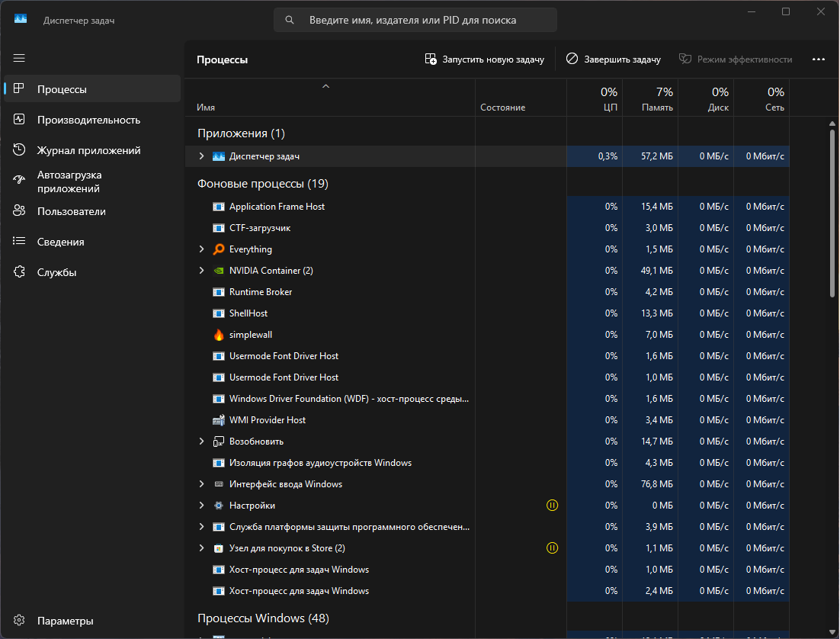Open the Журнал приложений history icon
Viewport: 840px width, 639px height.
coord(19,150)
